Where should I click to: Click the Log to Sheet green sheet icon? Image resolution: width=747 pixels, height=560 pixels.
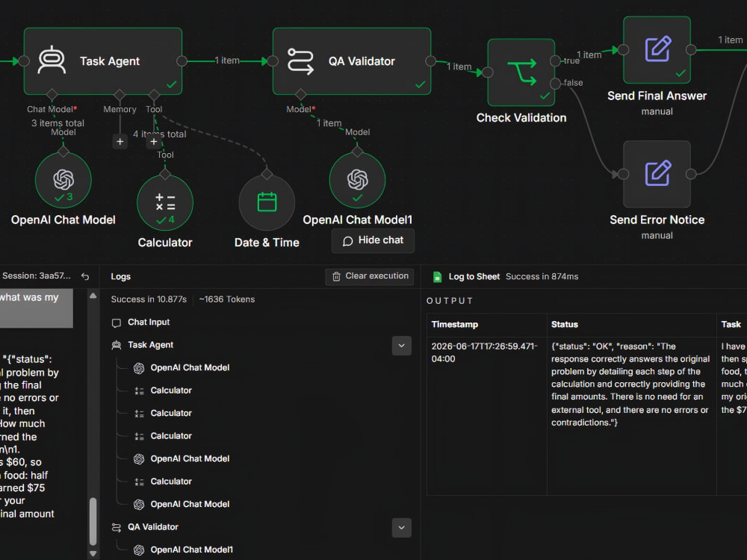(437, 277)
